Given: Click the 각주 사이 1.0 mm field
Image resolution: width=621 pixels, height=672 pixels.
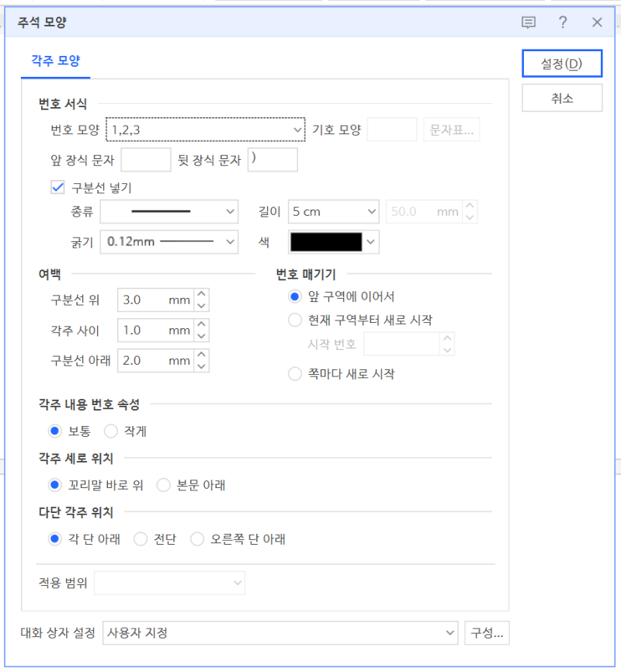Looking at the screenshot, I should [156, 330].
